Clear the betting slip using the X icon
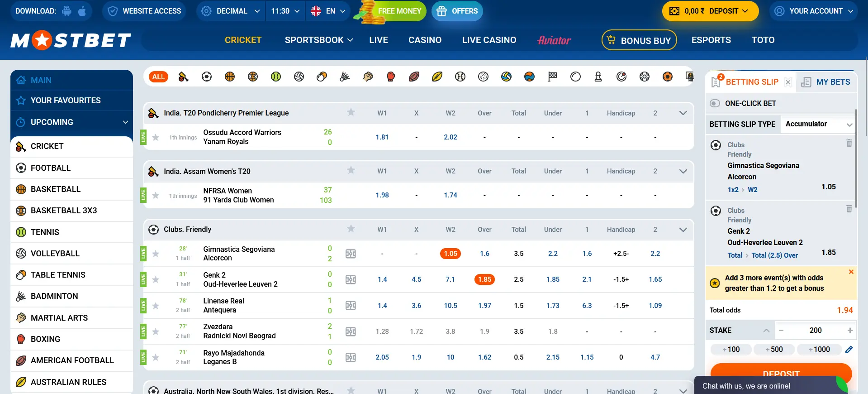The height and width of the screenshot is (394, 868). click(x=788, y=82)
